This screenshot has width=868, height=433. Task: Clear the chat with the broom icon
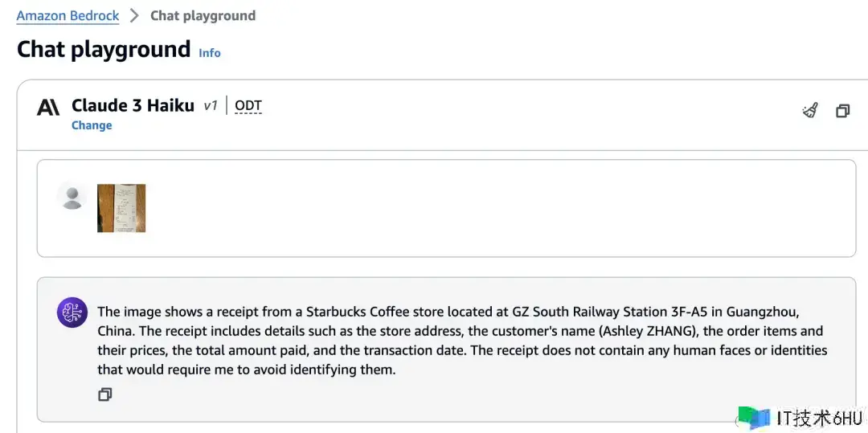[x=810, y=111]
